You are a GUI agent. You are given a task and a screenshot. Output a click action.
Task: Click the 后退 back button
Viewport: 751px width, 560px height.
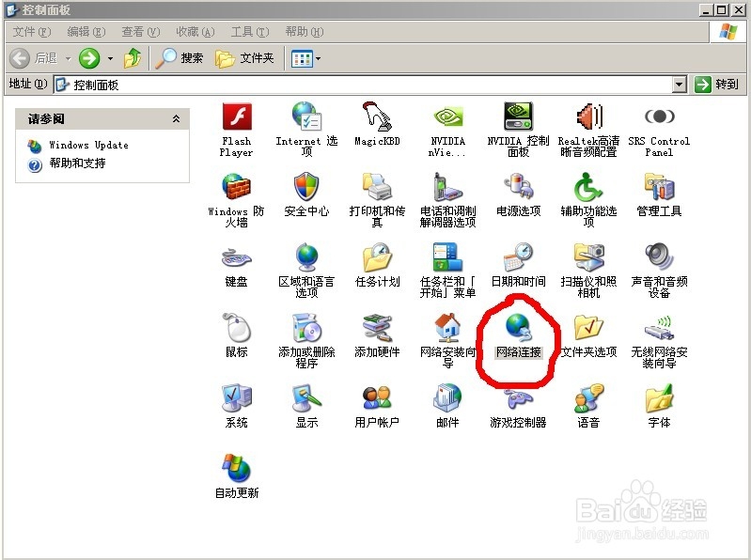pos(35,58)
